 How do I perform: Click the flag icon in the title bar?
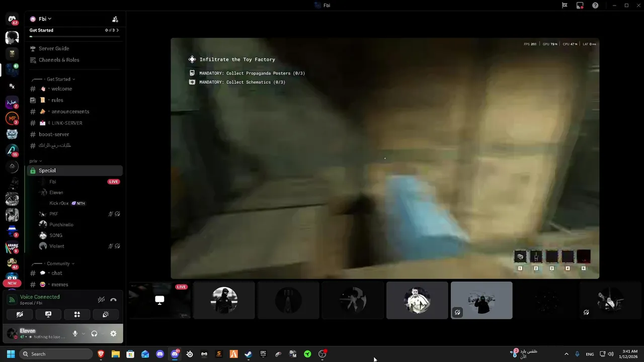click(x=565, y=5)
